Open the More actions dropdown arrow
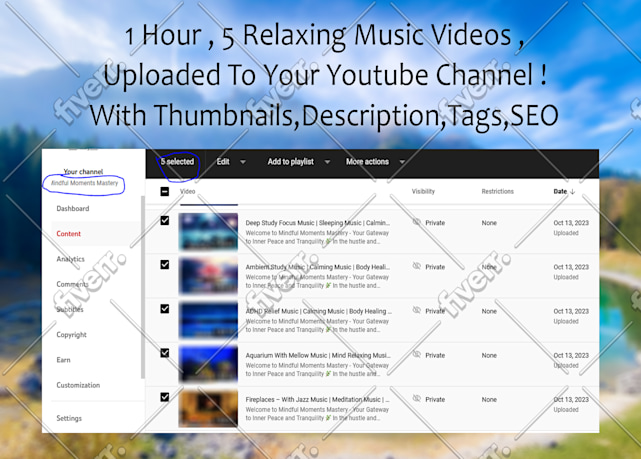 (x=402, y=162)
